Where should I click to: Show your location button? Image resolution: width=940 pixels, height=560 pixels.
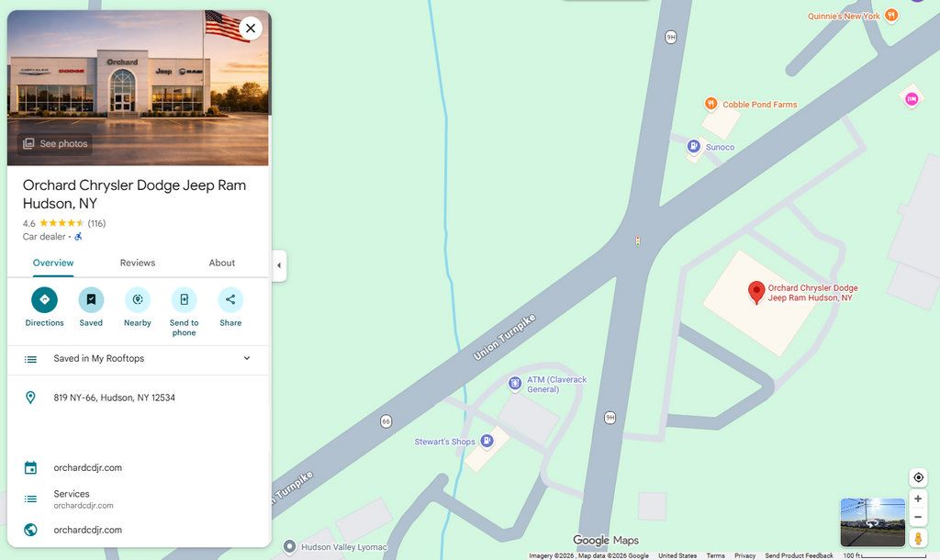918,478
